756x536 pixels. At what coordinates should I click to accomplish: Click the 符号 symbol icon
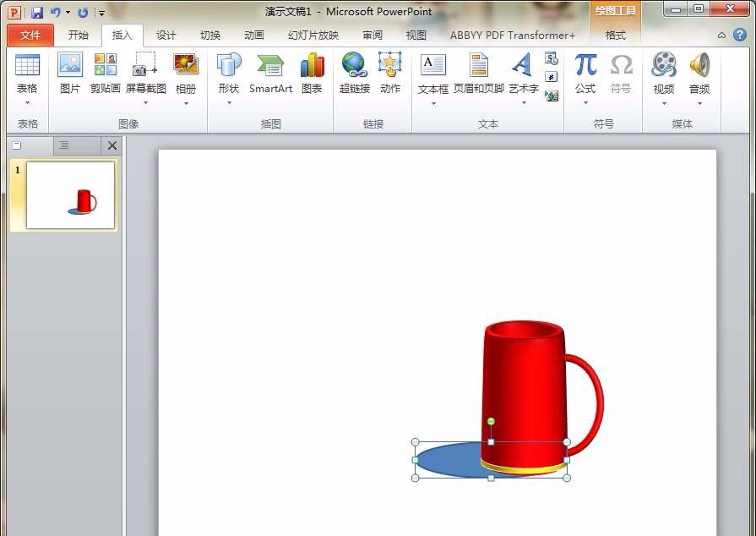click(621, 65)
